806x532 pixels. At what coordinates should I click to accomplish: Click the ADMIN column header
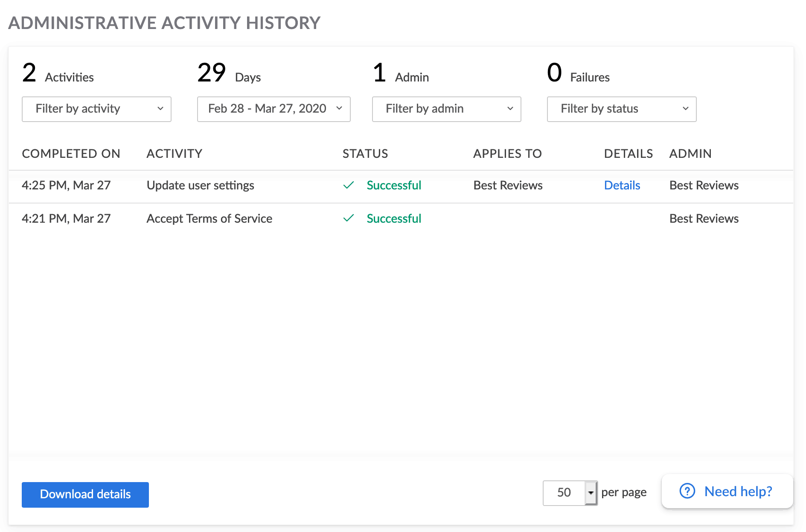point(690,154)
